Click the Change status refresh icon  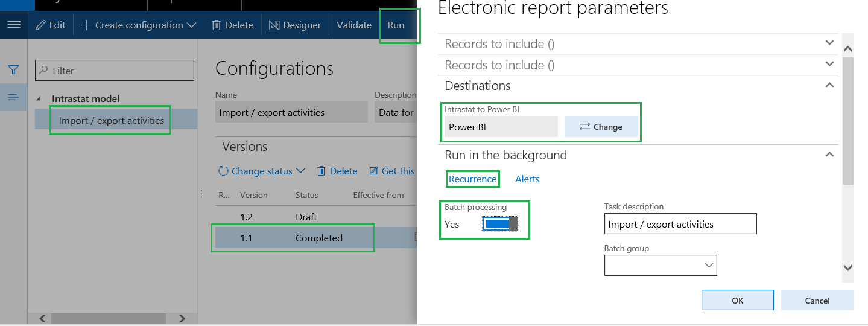point(224,171)
